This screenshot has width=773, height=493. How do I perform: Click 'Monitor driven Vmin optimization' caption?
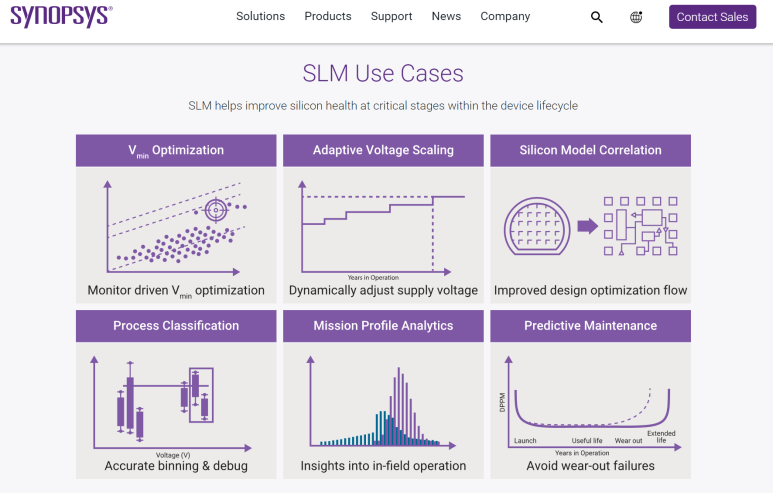[176, 291]
